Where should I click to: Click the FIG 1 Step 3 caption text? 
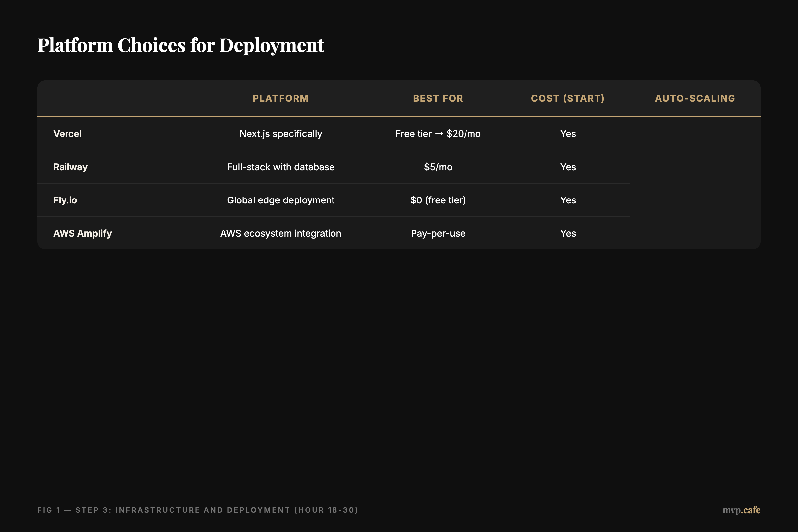(198, 510)
